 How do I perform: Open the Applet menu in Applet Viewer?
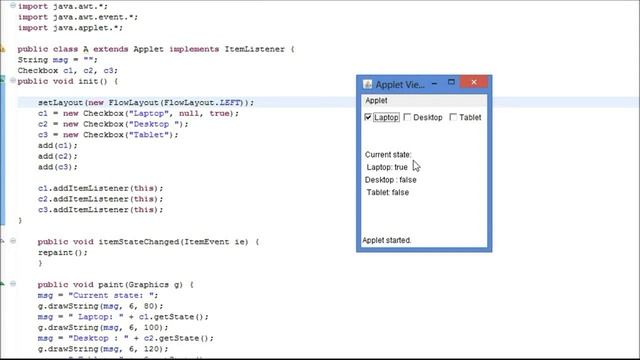coord(376,100)
